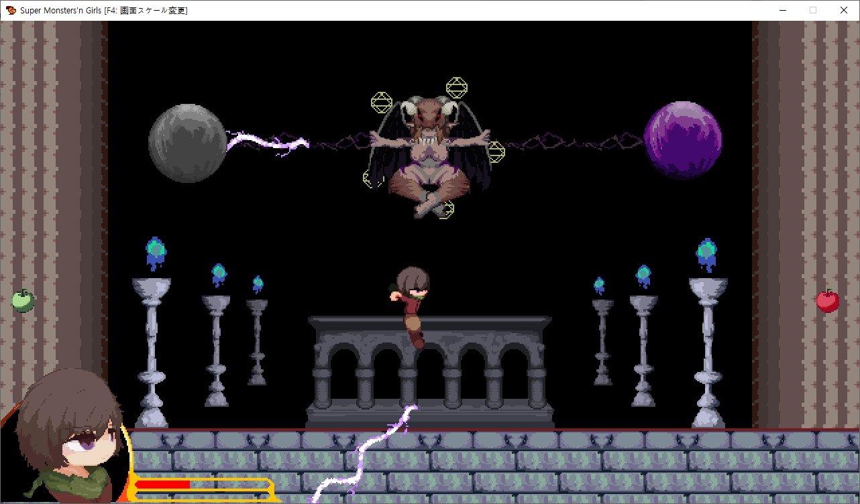Minimize the game window
Screen dimensions: 860x504
782,10
